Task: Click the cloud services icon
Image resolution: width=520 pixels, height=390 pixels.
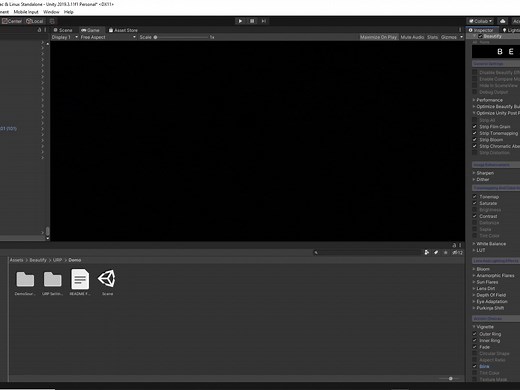Action: tap(503, 21)
